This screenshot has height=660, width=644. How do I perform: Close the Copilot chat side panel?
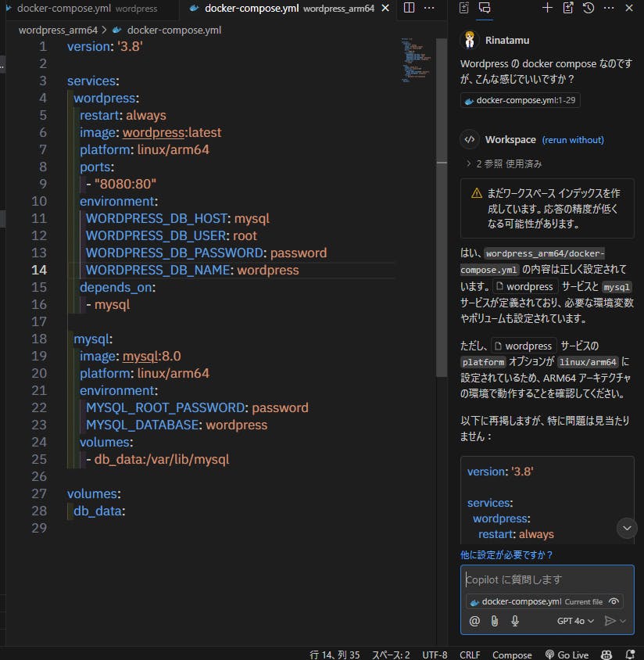629,8
